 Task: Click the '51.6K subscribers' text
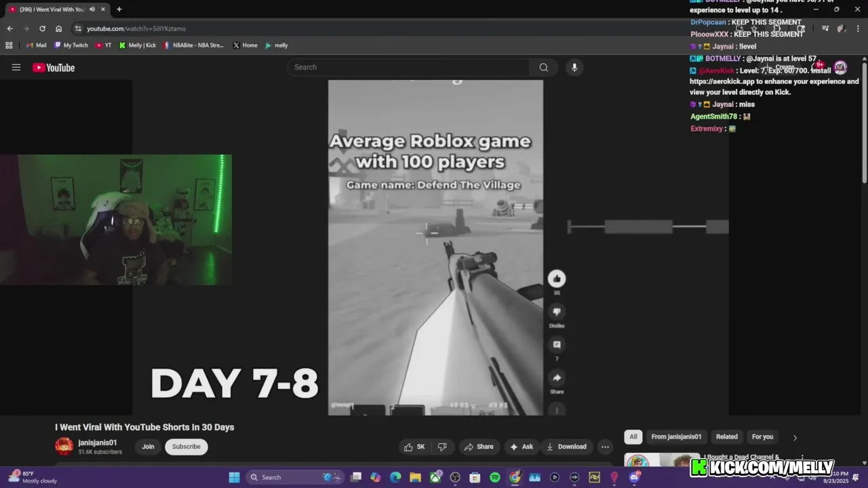(100, 452)
